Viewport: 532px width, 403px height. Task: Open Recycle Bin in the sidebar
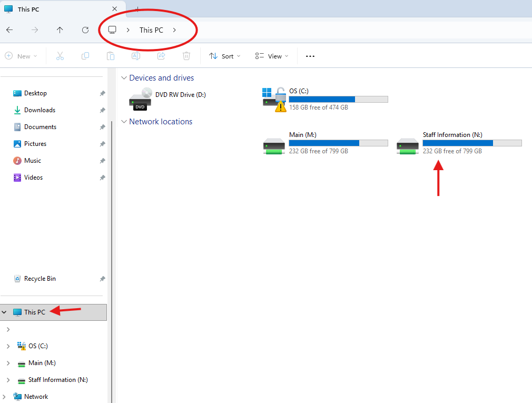pos(40,279)
